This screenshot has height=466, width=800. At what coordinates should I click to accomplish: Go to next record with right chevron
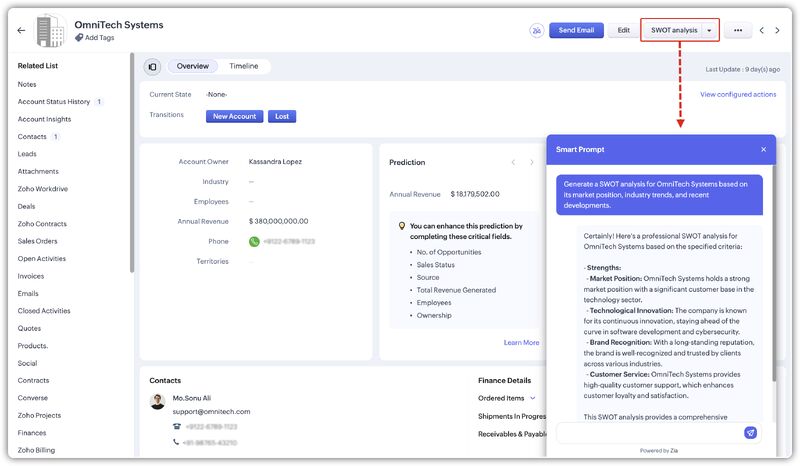777,31
